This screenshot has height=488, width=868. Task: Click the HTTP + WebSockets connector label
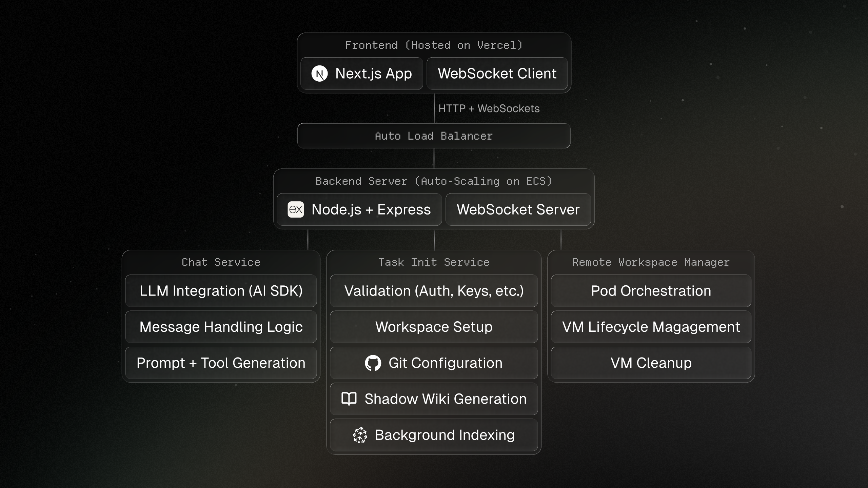click(489, 108)
